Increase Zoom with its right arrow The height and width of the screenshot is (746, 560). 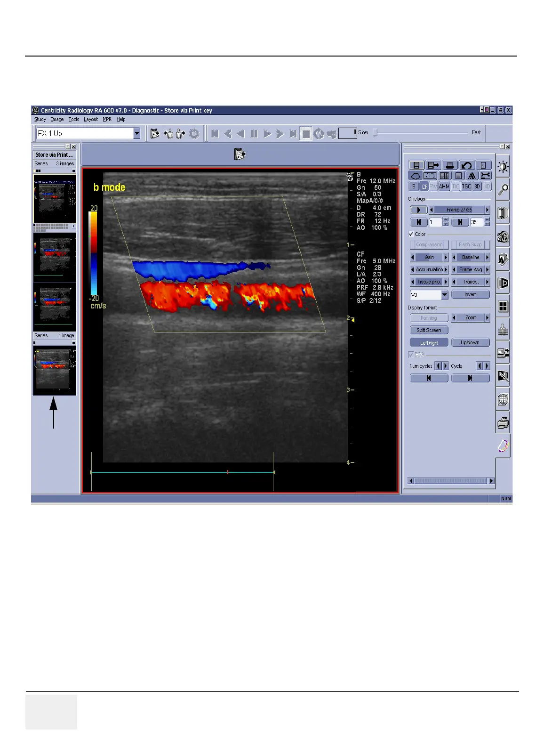(x=488, y=318)
